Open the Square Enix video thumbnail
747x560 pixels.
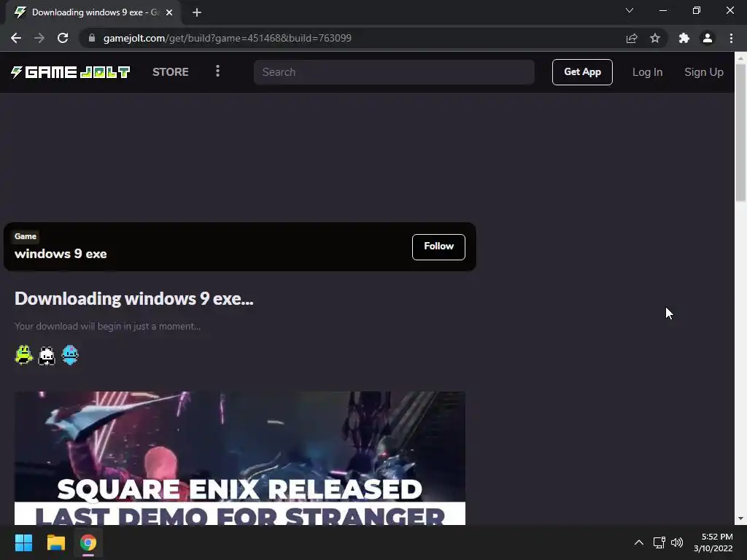239,458
